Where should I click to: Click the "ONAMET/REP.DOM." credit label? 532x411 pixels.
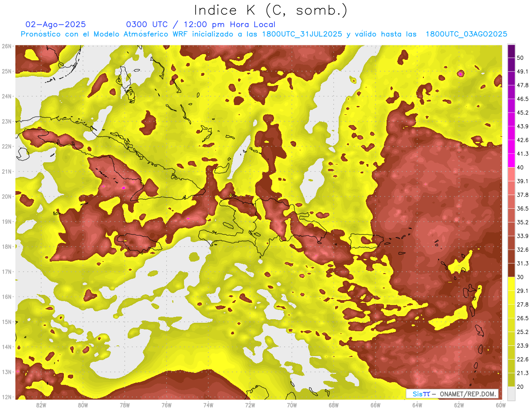[x=468, y=394]
